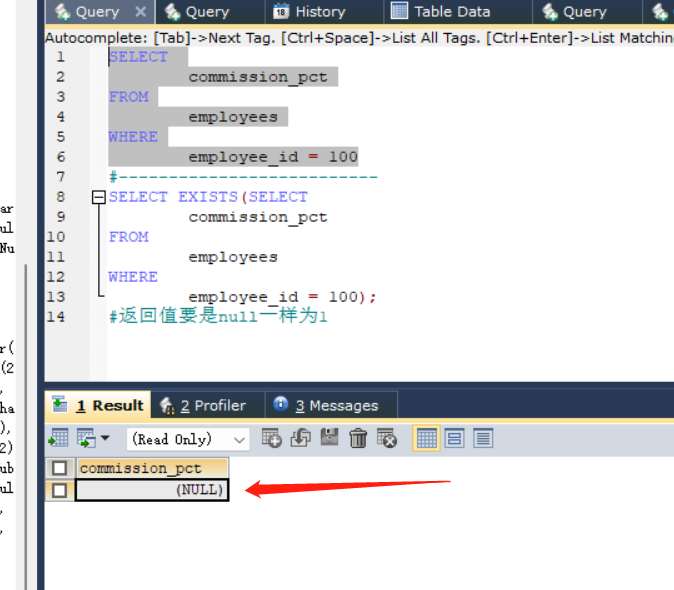Click FROM keyword on line 10
The width and height of the screenshot is (674, 590).
(129, 237)
